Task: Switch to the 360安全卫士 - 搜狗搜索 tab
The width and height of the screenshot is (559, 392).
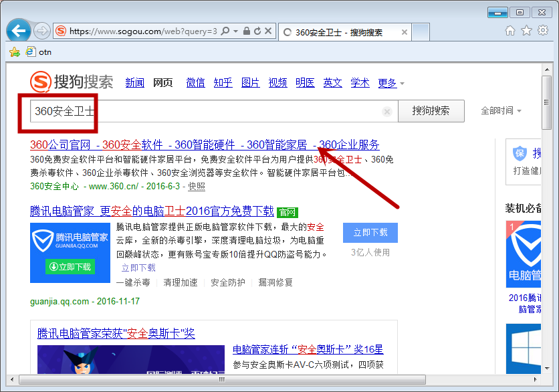Action: pos(344,33)
